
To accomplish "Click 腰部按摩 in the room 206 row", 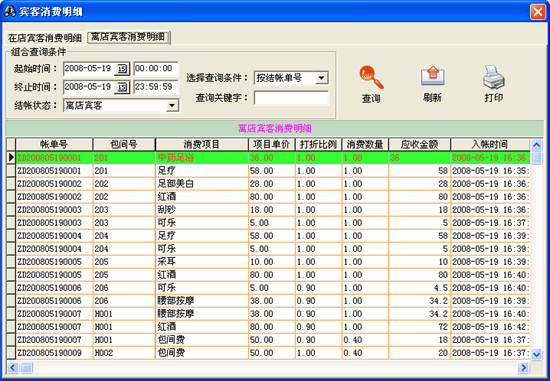I will tap(202, 300).
